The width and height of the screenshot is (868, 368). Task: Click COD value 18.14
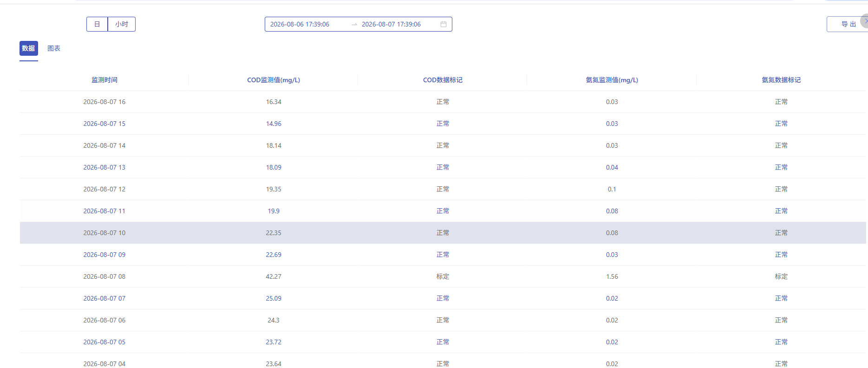point(274,145)
